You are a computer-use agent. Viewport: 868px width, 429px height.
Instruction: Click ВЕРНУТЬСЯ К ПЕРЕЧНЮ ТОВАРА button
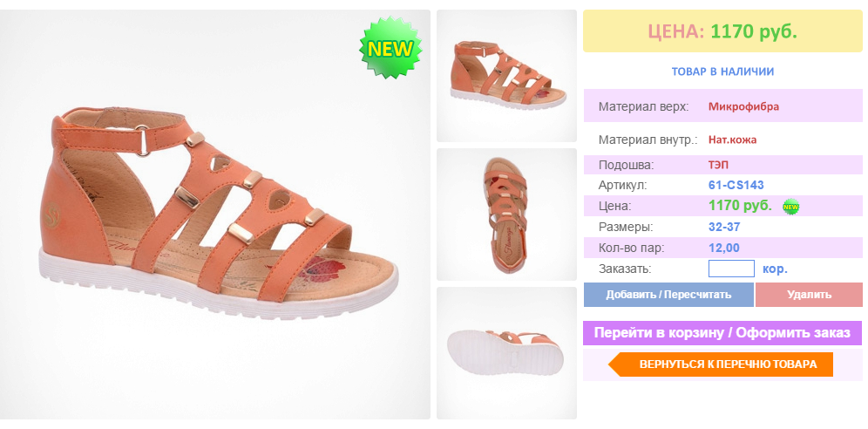tap(721, 364)
